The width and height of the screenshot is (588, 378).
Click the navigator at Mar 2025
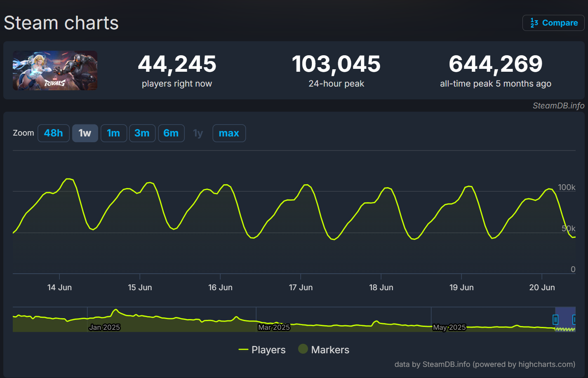[274, 327]
